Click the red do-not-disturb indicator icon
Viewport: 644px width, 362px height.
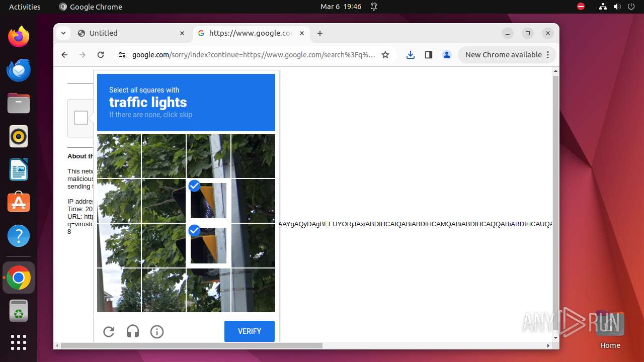(581, 7)
